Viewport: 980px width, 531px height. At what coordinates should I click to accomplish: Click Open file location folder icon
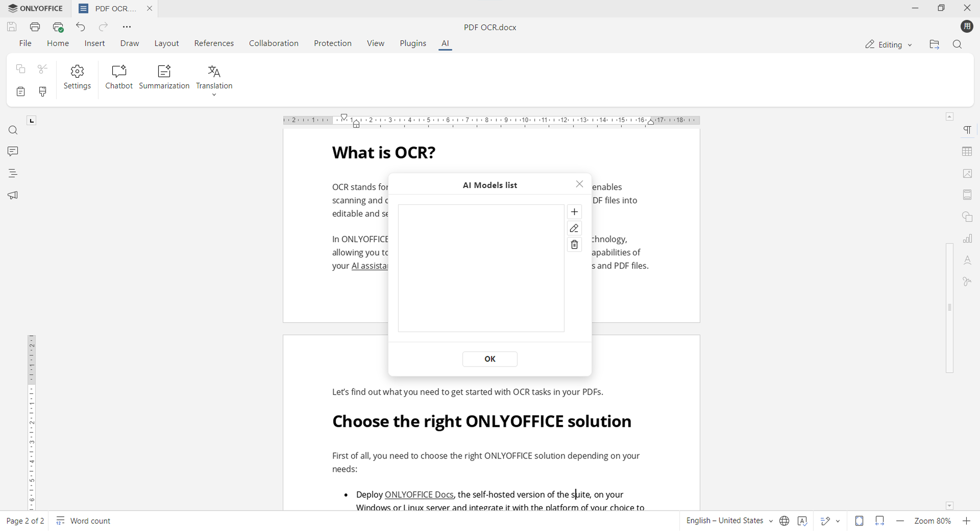[x=935, y=45]
